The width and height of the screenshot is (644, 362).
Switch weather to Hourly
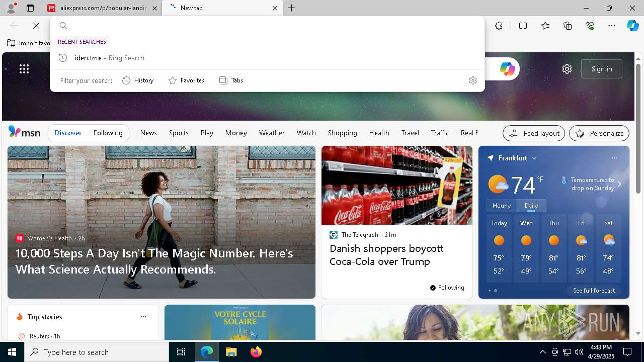tap(502, 206)
